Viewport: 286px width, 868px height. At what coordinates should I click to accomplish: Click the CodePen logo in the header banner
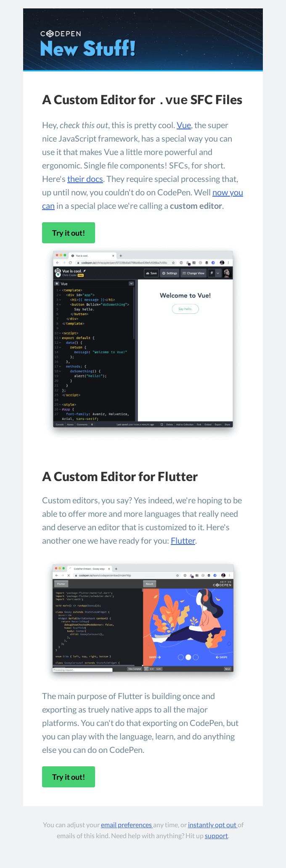61,34
